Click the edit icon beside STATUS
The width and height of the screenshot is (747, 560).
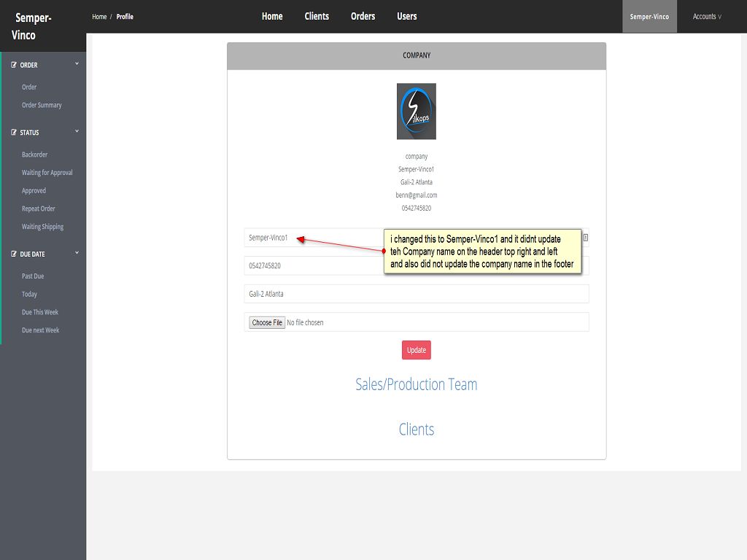pyautogui.click(x=14, y=133)
